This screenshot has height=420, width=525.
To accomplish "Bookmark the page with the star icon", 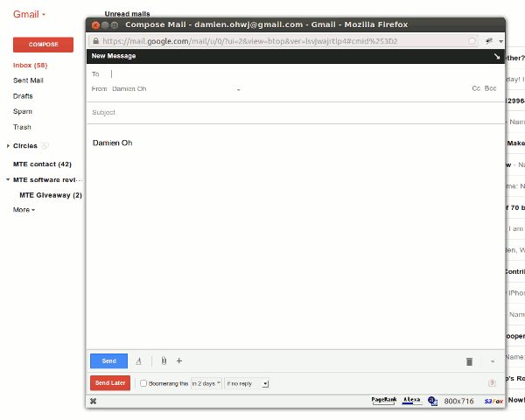I will tap(472, 41).
